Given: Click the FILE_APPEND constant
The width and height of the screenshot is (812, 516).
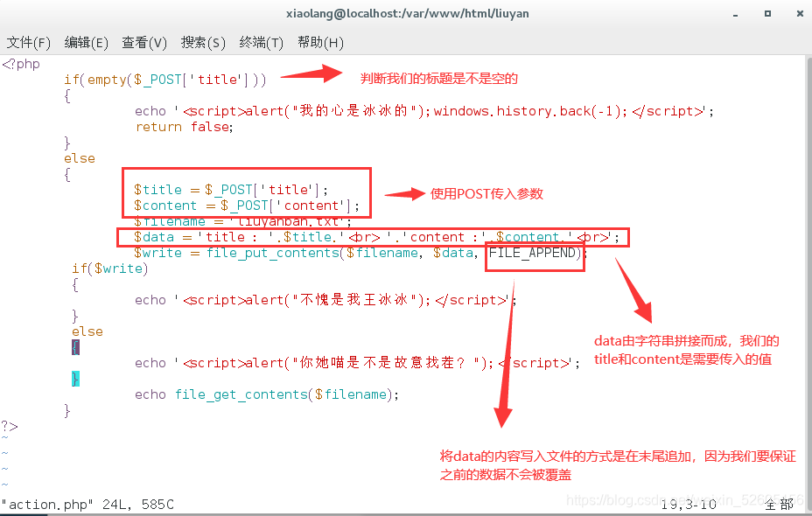Looking at the screenshot, I should tap(533, 253).
